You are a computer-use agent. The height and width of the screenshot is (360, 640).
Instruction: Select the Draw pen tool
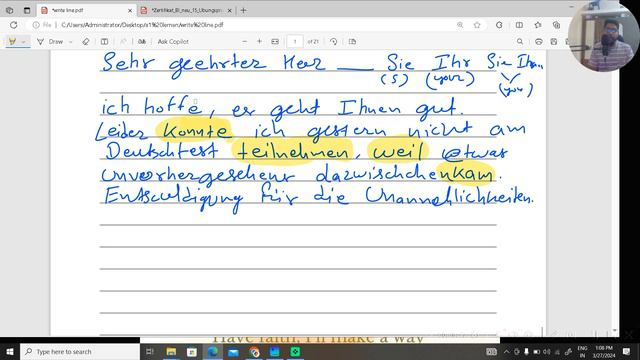tap(51, 42)
